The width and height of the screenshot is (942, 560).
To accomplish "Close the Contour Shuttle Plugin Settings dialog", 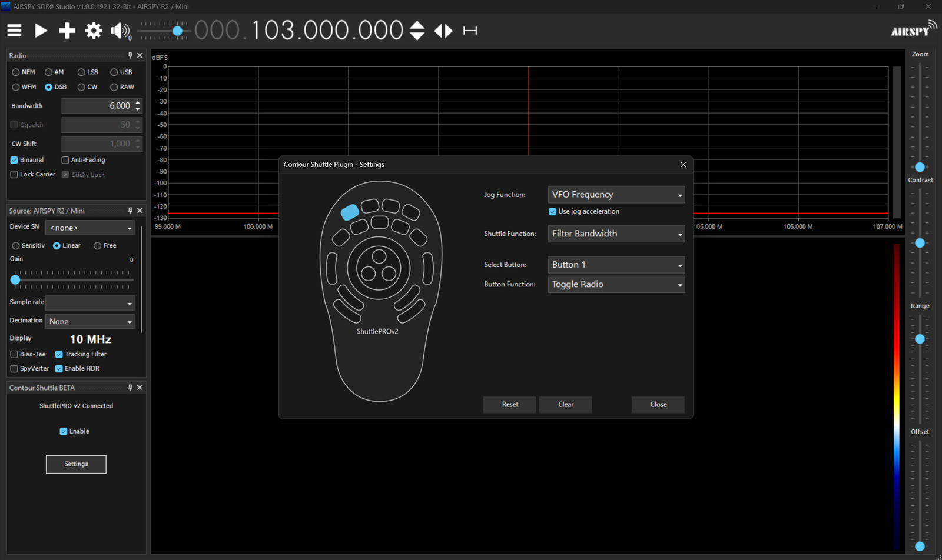I will pos(683,165).
